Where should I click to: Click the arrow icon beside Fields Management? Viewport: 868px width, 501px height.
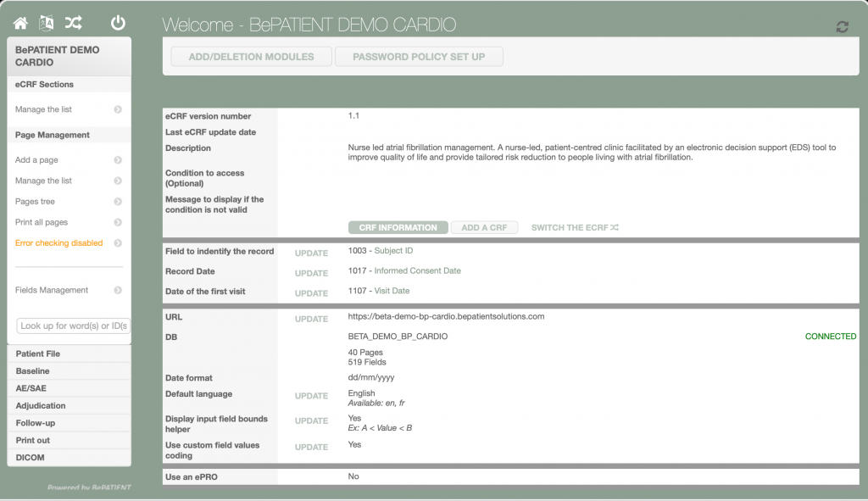(x=118, y=291)
